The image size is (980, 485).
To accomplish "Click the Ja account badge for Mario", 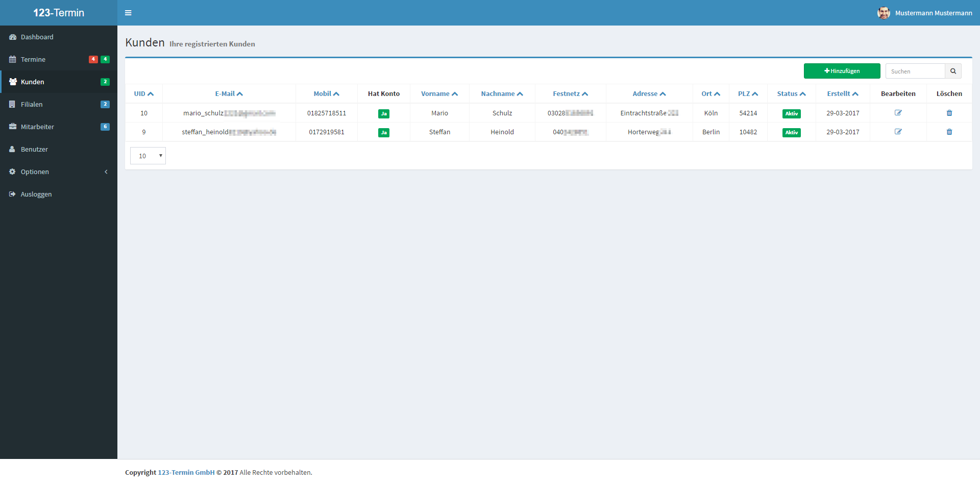I will [x=383, y=113].
